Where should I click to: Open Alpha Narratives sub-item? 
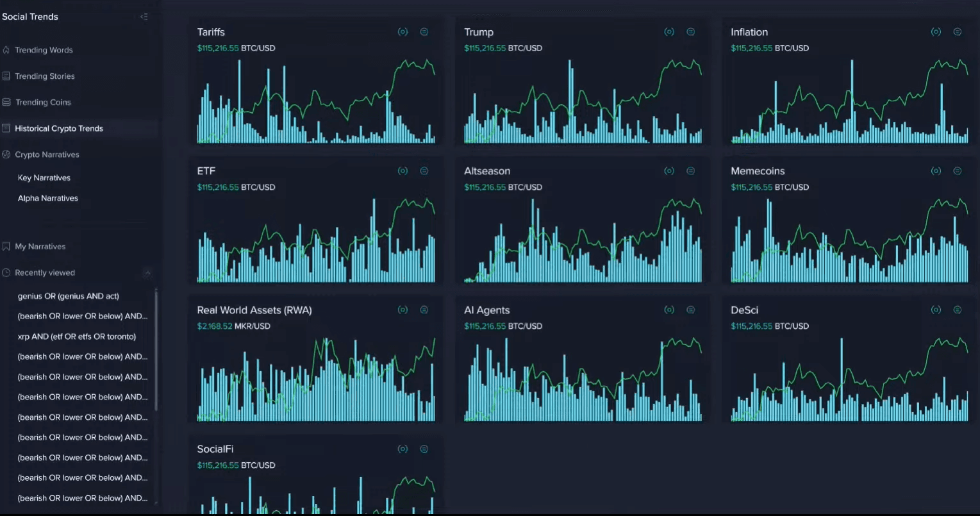[x=48, y=199]
